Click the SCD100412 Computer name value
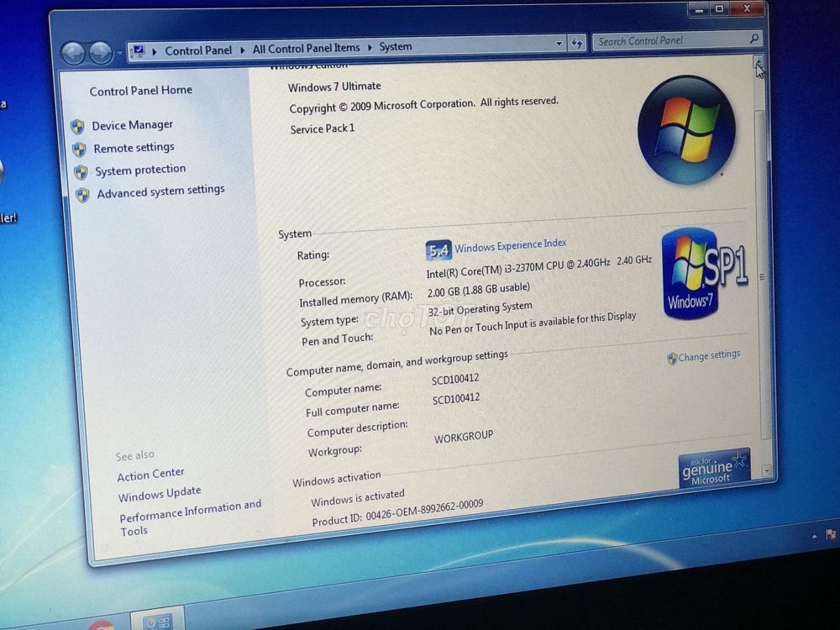Viewport: 840px width, 630px height. tap(455, 379)
